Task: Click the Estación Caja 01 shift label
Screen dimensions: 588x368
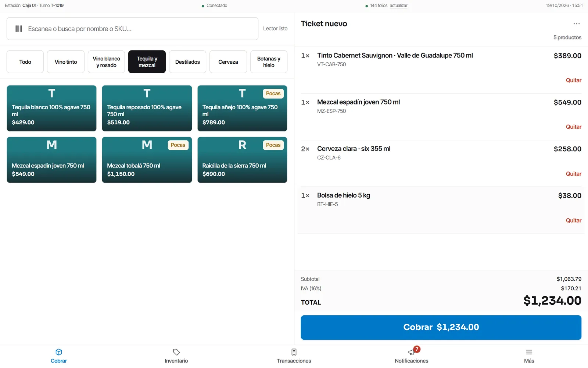Action: [34, 6]
